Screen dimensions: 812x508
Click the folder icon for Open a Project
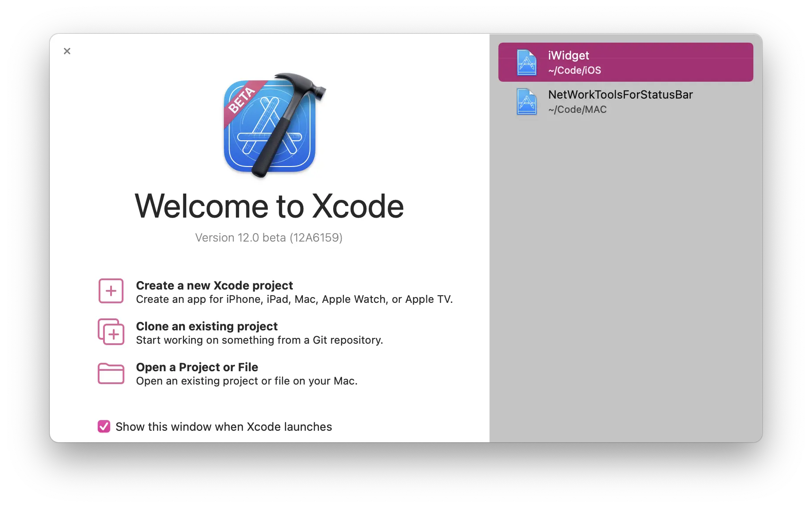(x=111, y=373)
